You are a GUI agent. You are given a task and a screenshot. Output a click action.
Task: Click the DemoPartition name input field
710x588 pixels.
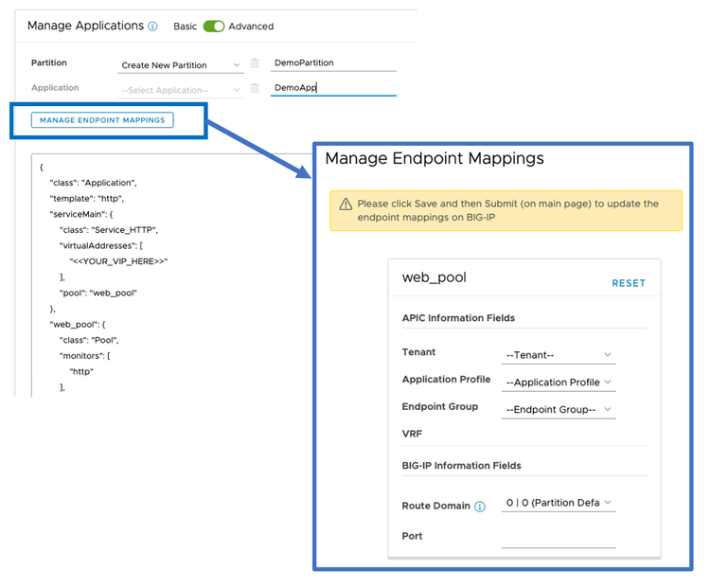(332, 63)
